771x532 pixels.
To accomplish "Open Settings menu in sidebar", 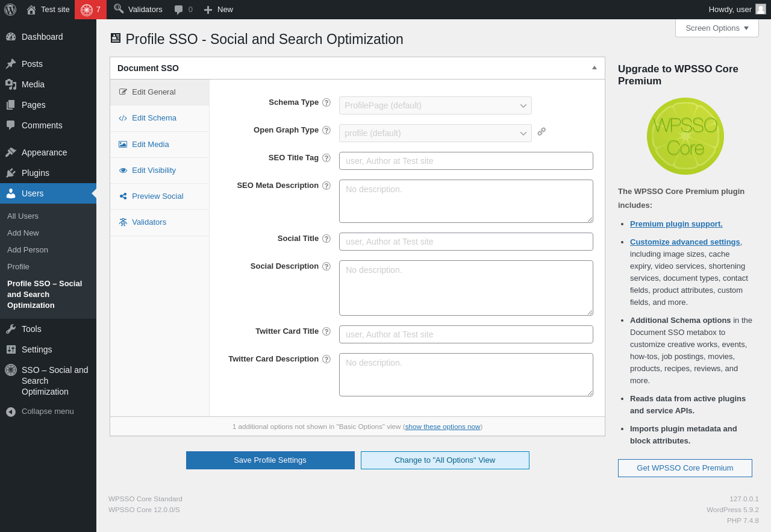I will pos(48,349).
